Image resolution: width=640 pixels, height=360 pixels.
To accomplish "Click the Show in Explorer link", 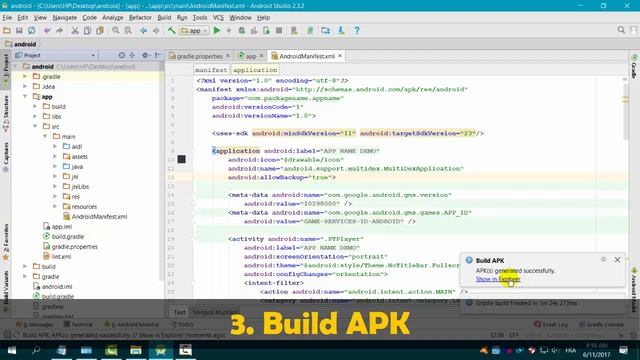I will [498, 279].
